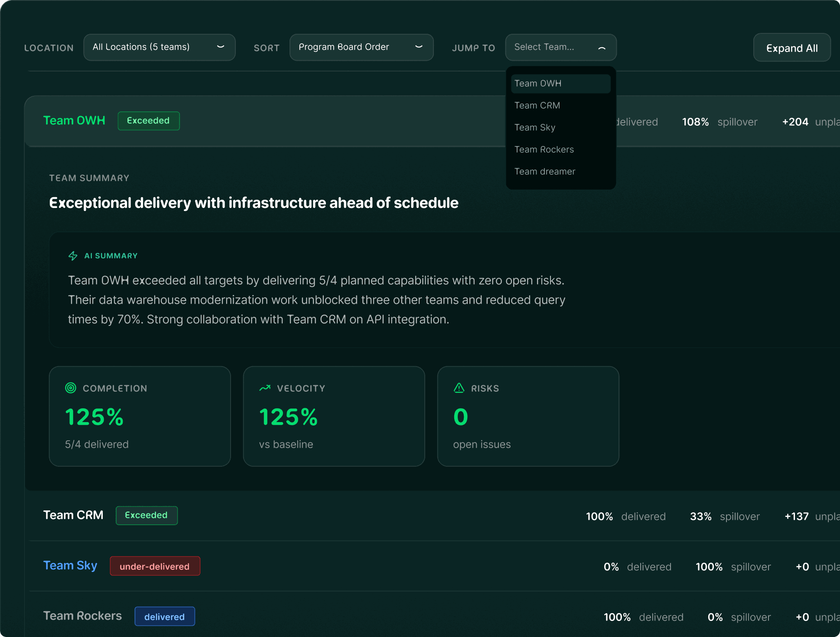This screenshot has height=637, width=840.
Task: Click the AI Summary lightning bolt icon
Action: click(x=73, y=256)
